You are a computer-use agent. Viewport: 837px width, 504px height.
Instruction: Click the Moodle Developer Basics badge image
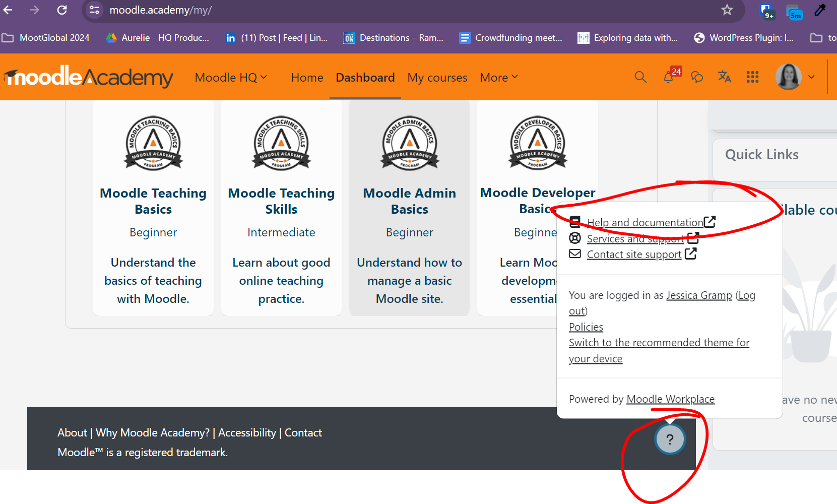[538, 143]
